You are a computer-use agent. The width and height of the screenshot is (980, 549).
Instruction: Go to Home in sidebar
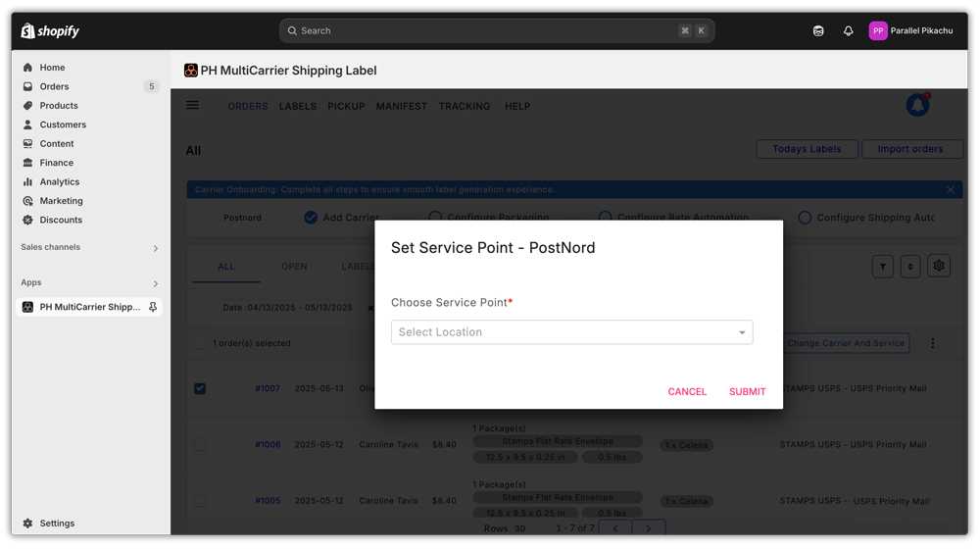[53, 68]
